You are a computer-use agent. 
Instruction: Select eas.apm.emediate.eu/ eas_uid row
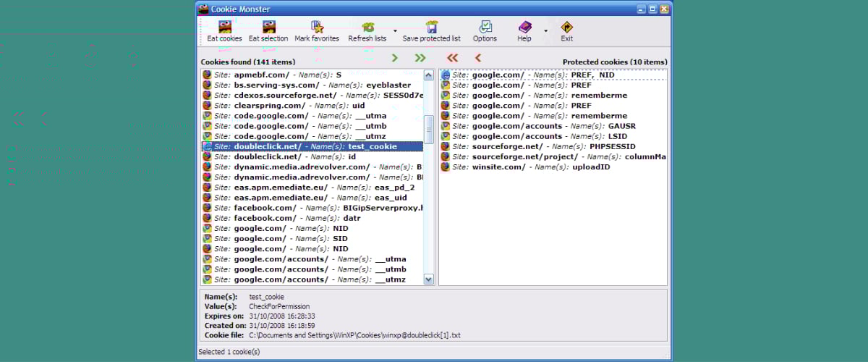(x=312, y=197)
